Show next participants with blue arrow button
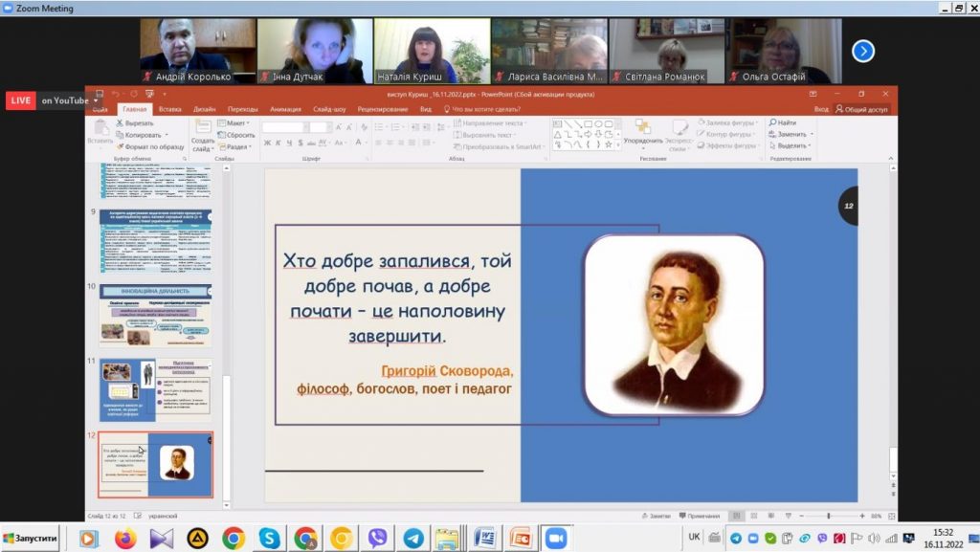 [x=863, y=51]
